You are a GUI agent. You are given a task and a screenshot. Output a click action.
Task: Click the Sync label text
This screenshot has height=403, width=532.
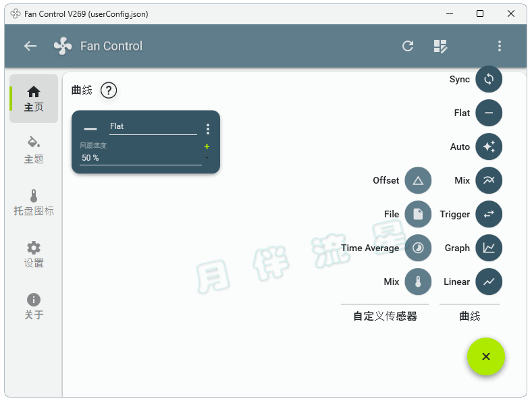click(459, 80)
